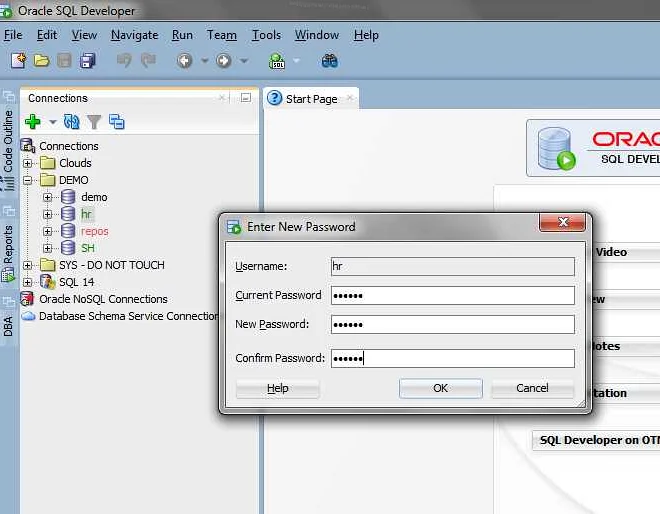Image resolution: width=660 pixels, height=514 pixels.
Task: Expand the SYS - DO NOT TOUCH folder
Action: click(x=28, y=265)
